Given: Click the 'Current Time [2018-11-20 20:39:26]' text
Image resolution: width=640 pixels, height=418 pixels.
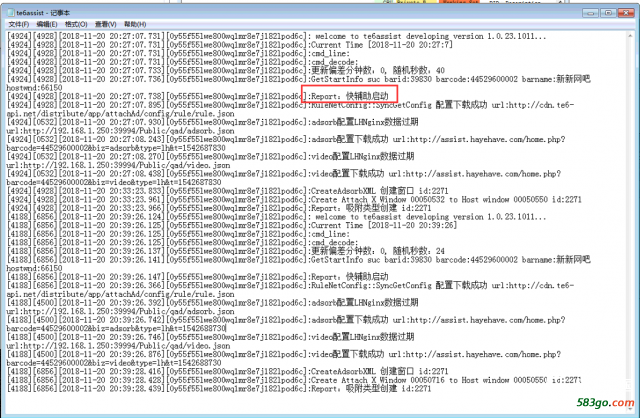Looking at the screenshot, I should coord(384,225).
